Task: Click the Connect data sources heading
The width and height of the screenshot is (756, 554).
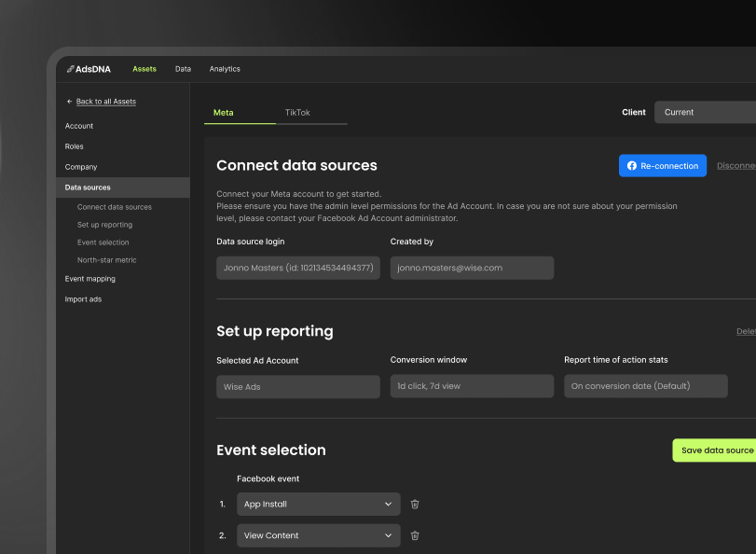Action: 296,165
